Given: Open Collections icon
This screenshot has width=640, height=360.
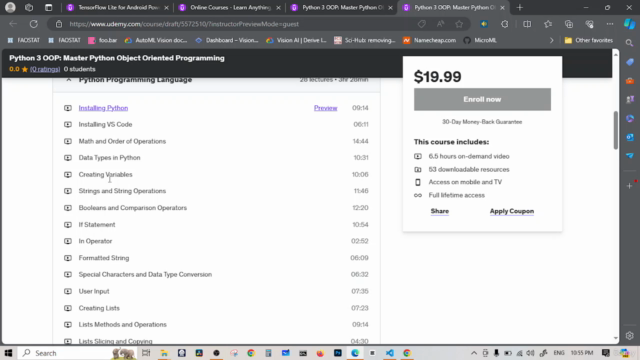Looking at the screenshot, I should [569, 24].
